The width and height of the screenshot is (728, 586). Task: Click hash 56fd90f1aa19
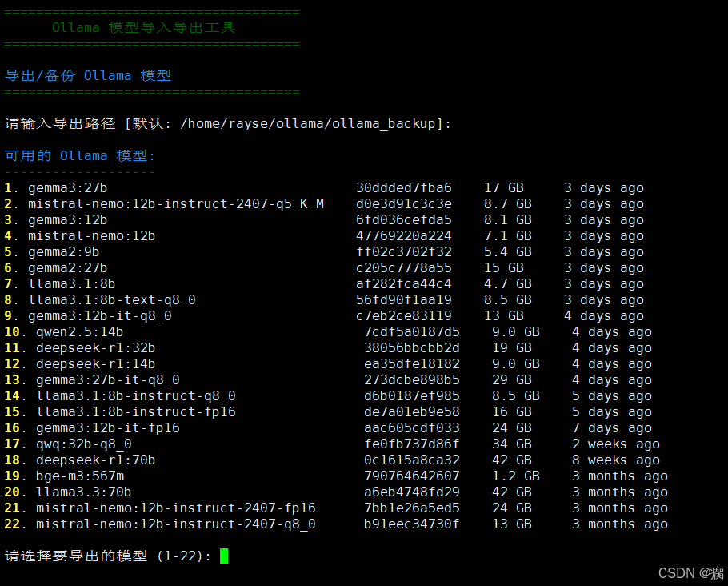404,299
